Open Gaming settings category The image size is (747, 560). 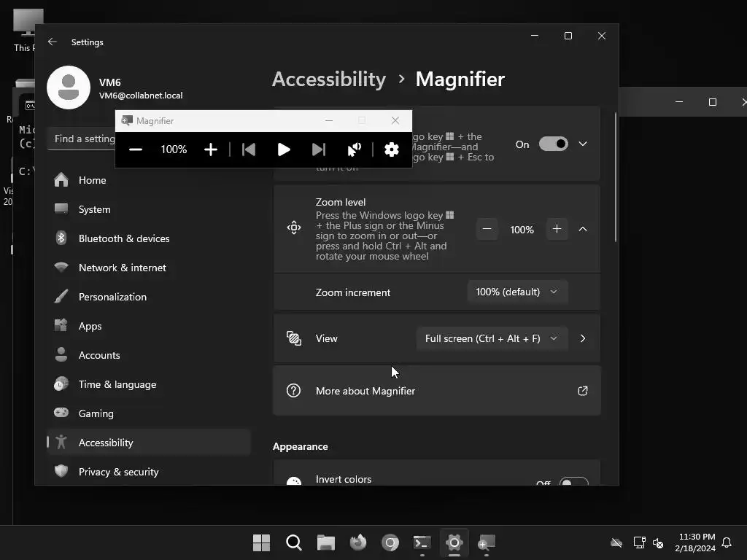pos(149,413)
